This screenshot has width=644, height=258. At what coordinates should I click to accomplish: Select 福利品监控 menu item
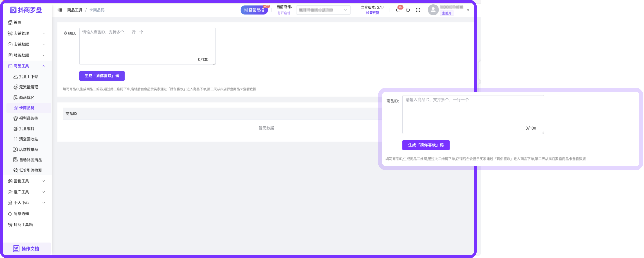click(28, 118)
